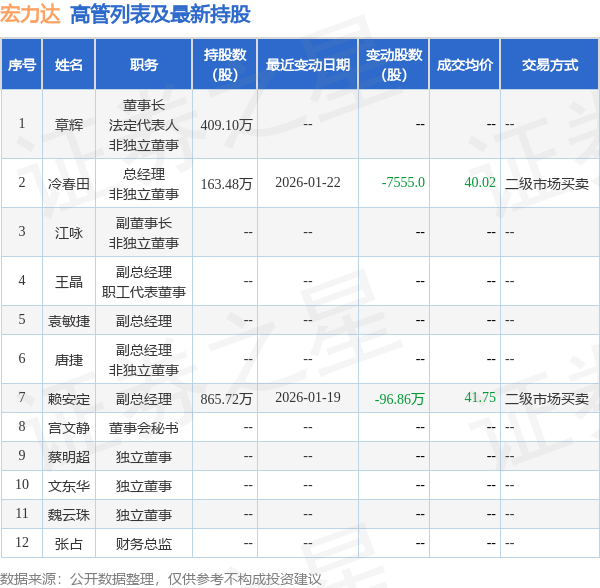Select the 序号 column header
600x588 pixels.
[22, 64]
